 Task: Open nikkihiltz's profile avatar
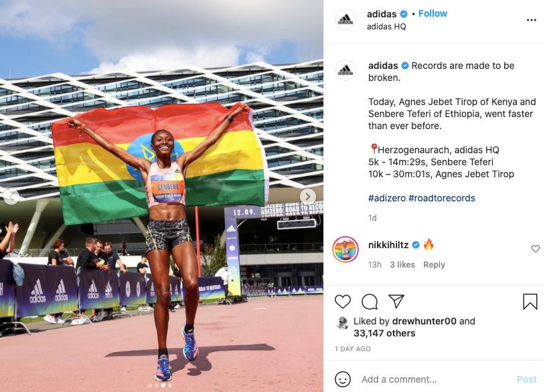345,250
